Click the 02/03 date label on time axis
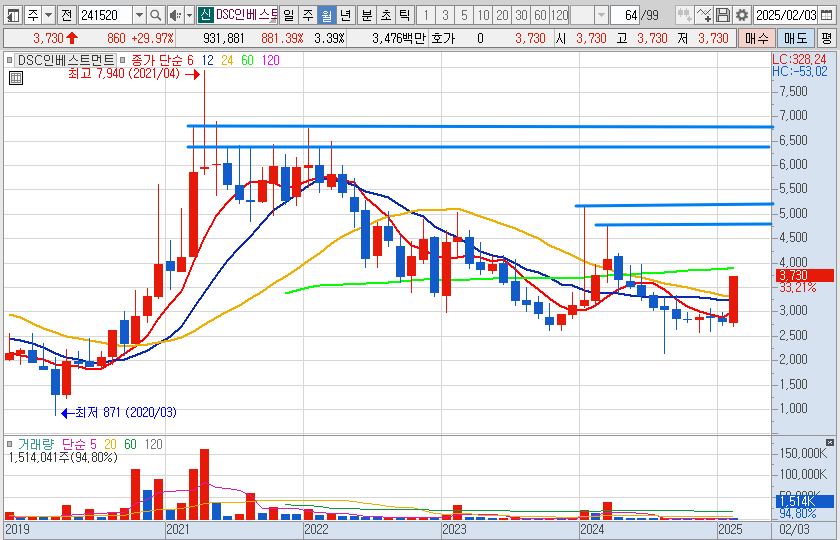The width and height of the screenshot is (840, 540). (x=794, y=529)
